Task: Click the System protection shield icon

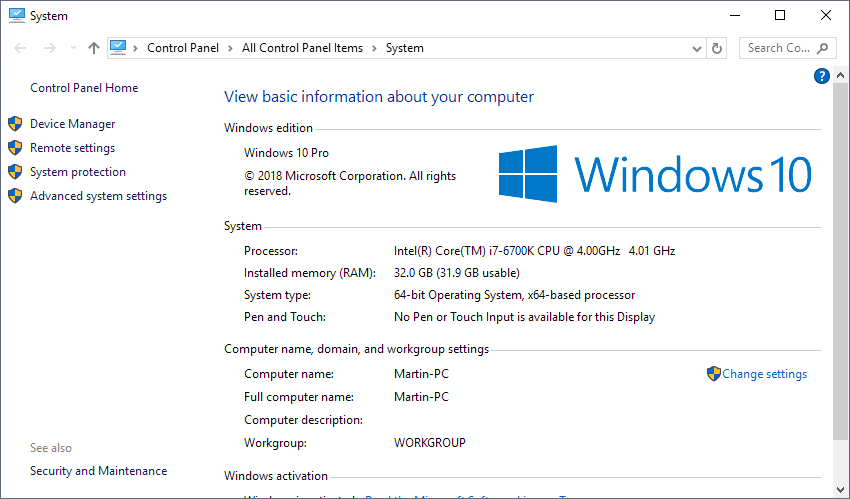Action: tap(15, 172)
